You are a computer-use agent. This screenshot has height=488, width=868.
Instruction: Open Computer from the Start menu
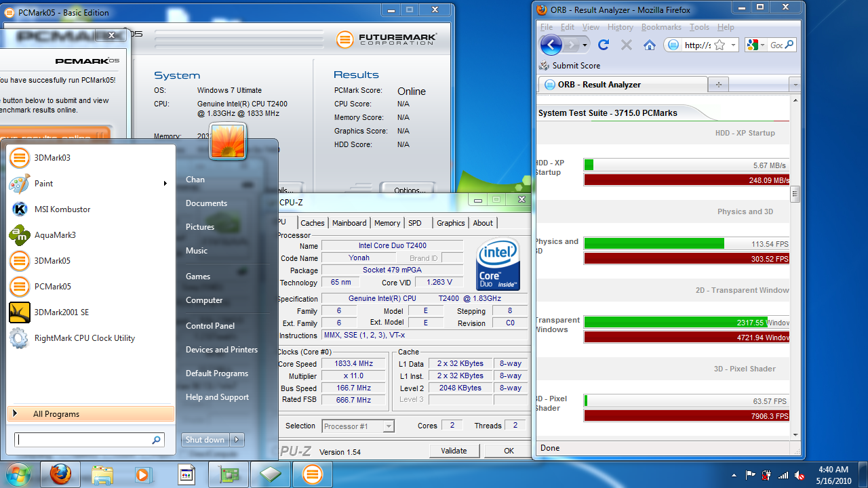204,300
